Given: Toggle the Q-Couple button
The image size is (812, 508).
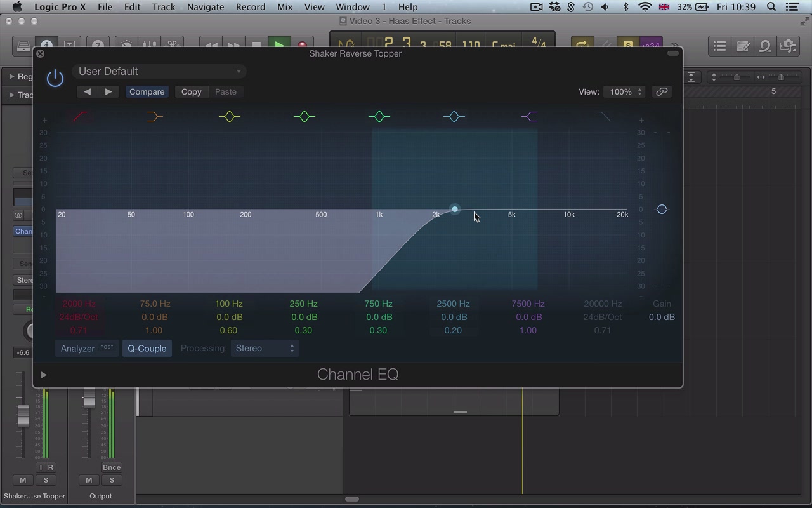Looking at the screenshot, I should 147,349.
